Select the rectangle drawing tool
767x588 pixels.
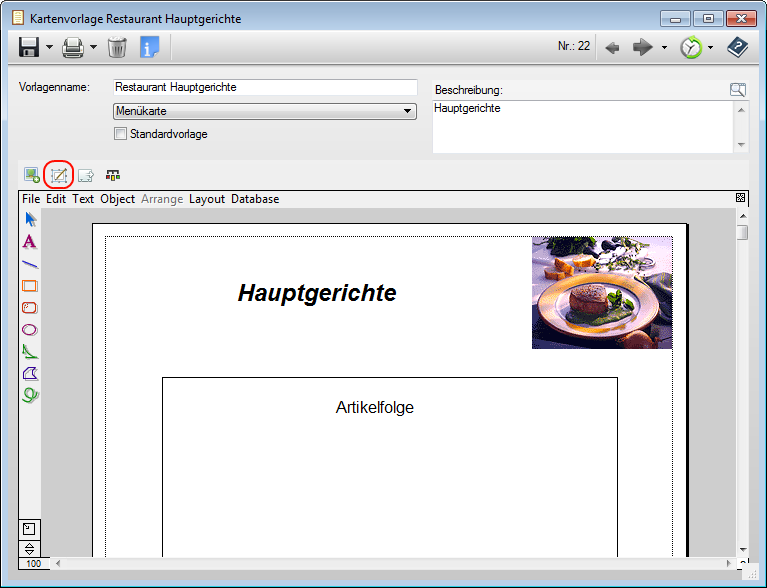[30, 285]
